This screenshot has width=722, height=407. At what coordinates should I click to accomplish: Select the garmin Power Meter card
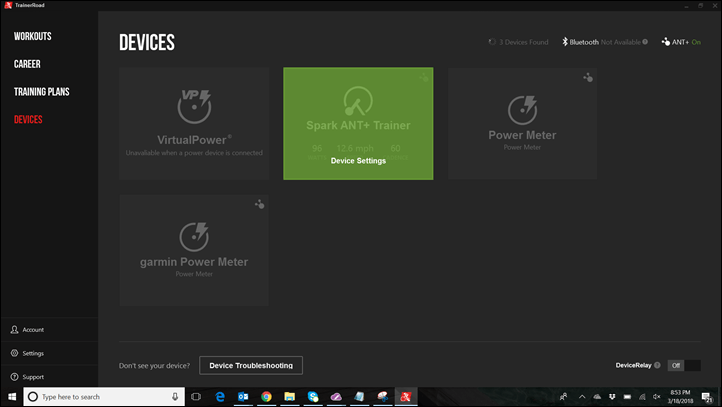pos(194,250)
